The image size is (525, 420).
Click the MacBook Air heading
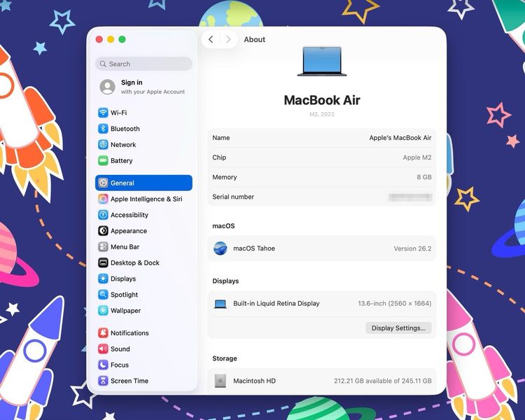(322, 100)
